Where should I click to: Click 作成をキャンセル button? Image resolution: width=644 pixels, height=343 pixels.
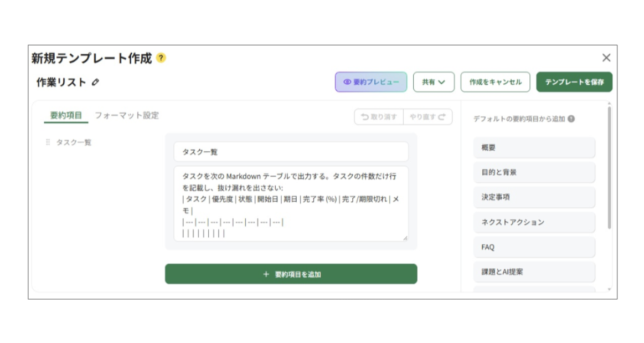tap(496, 82)
